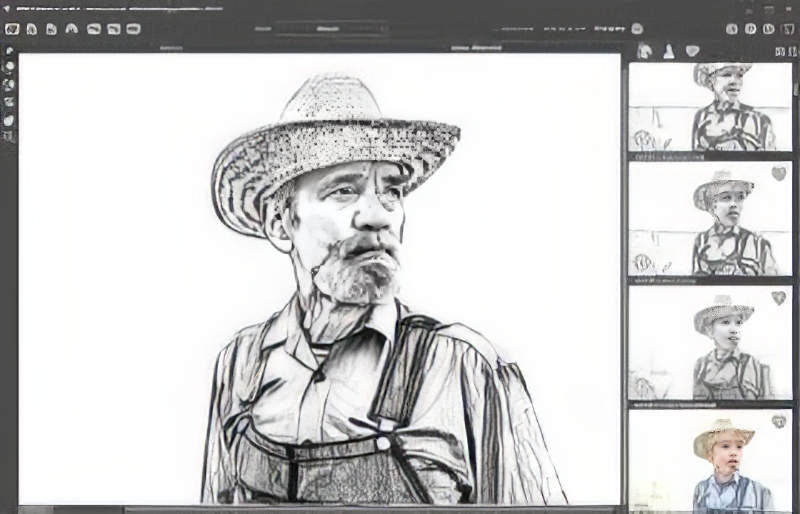800x514 pixels.
Task: Click the arch-shaped fourth icon in the top toolbar
Action: 71,29
